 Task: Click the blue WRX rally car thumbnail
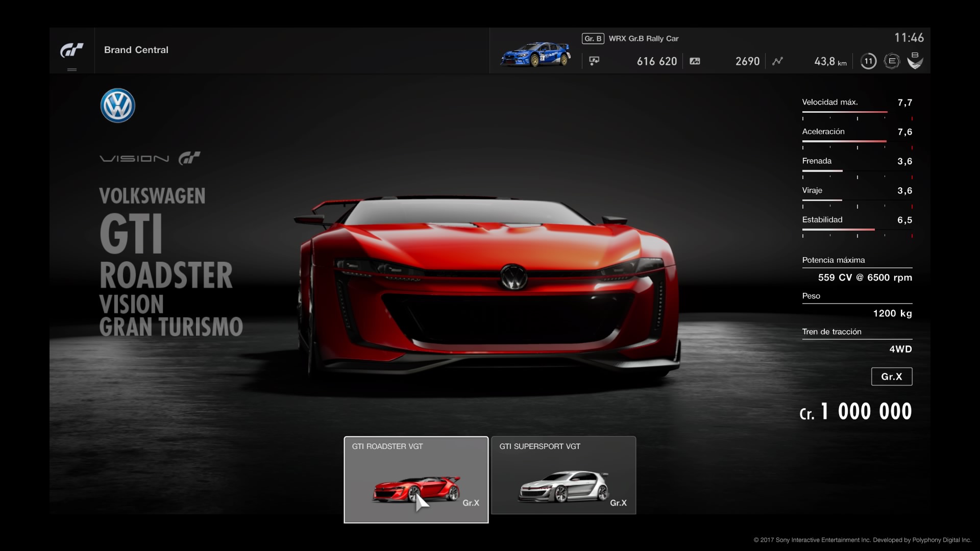(x=535, y=54)
